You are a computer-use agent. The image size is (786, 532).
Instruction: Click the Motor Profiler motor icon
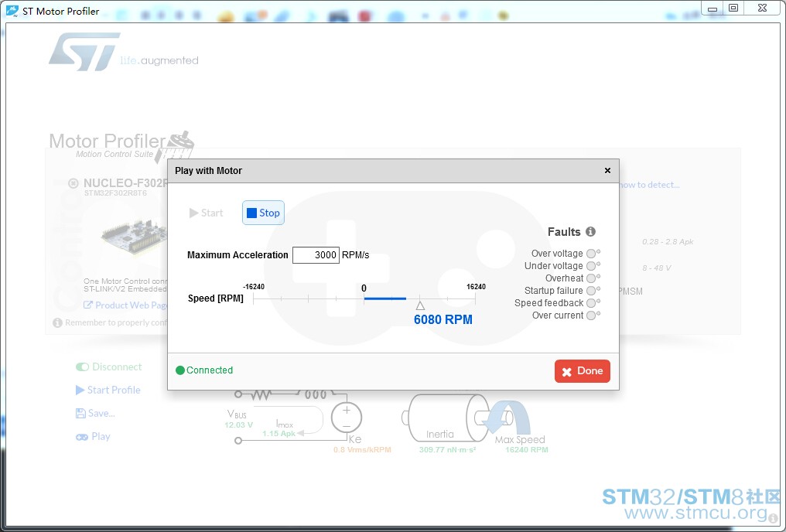[x=174, y=147]
